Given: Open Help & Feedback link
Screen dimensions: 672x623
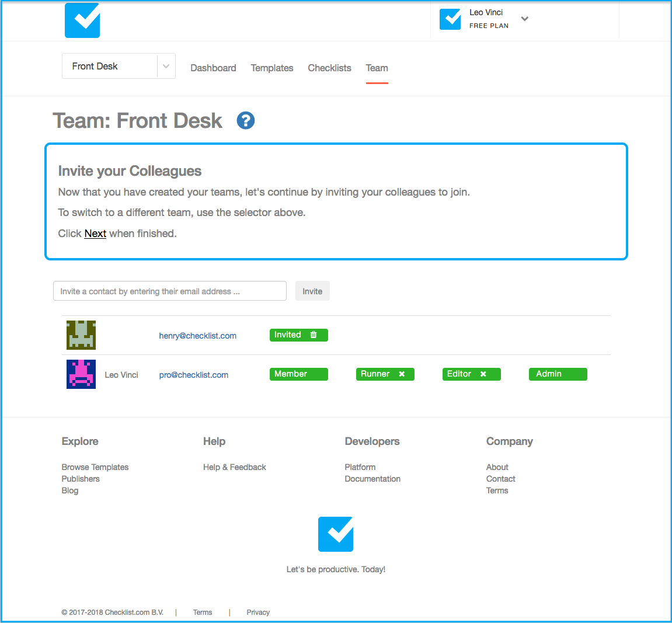Looking at the screenshot, I should click(x=235, y=467).
